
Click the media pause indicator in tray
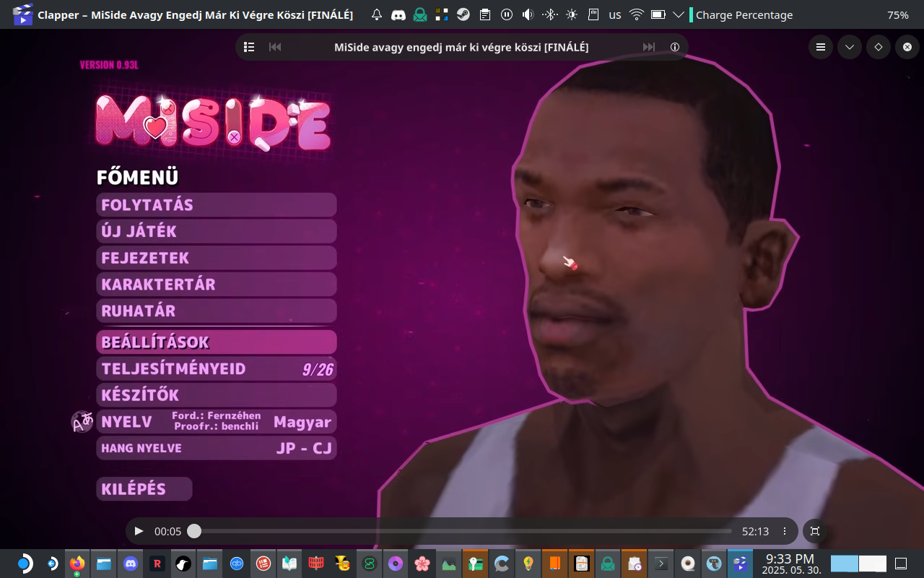507,14
